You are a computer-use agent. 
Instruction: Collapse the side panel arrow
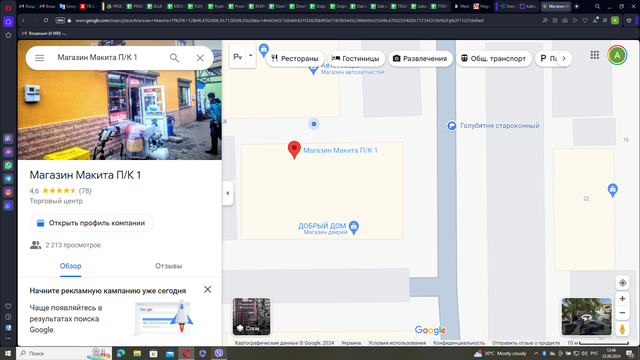pos(228,193)
